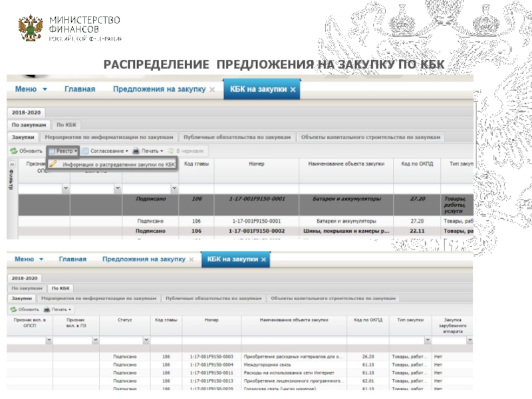
Task: Close Предложения на закупку tab in upper panel
Action: (x=212, y=90)
